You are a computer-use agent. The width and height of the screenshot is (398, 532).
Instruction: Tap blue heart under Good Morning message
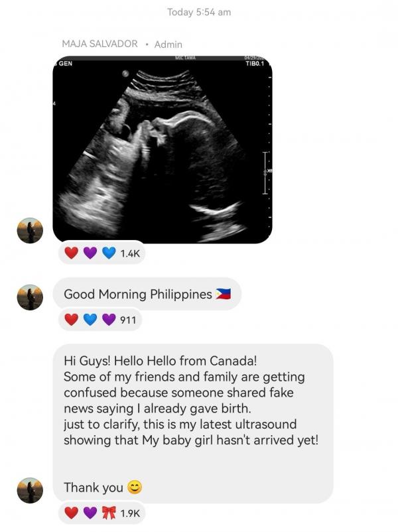click(90, 320)
